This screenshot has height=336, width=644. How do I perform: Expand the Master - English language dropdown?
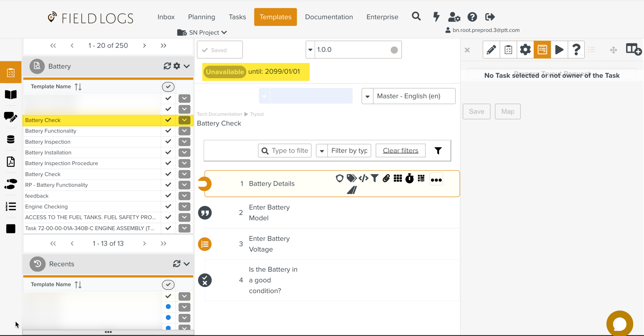(368, 96)
